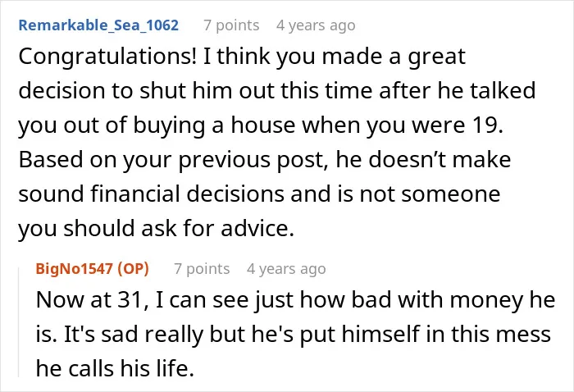Image resolution: width=574 pixels, height=392 pixels.
Task: Click the text 'sound financial decisions'
Action: [151, 194]
